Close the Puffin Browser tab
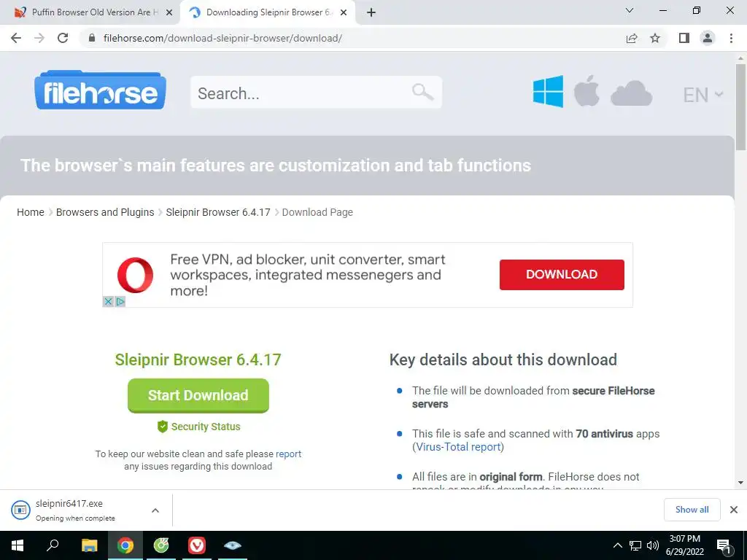This screenshot has height=560, width=747. coord(169,13)
